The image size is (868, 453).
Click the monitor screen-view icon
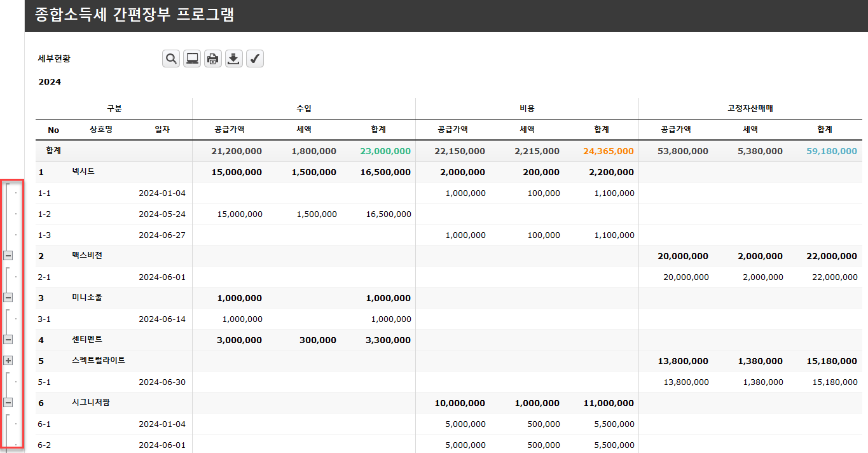(x=192, y=59)
